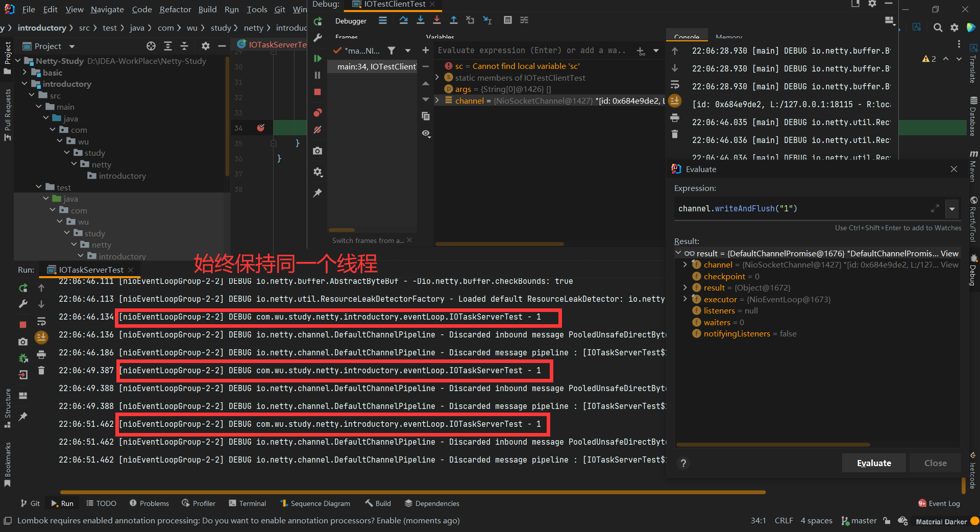The height and width of the screenshot is (532, 980).
Task: Print debug console output
Action: point(675,118)
